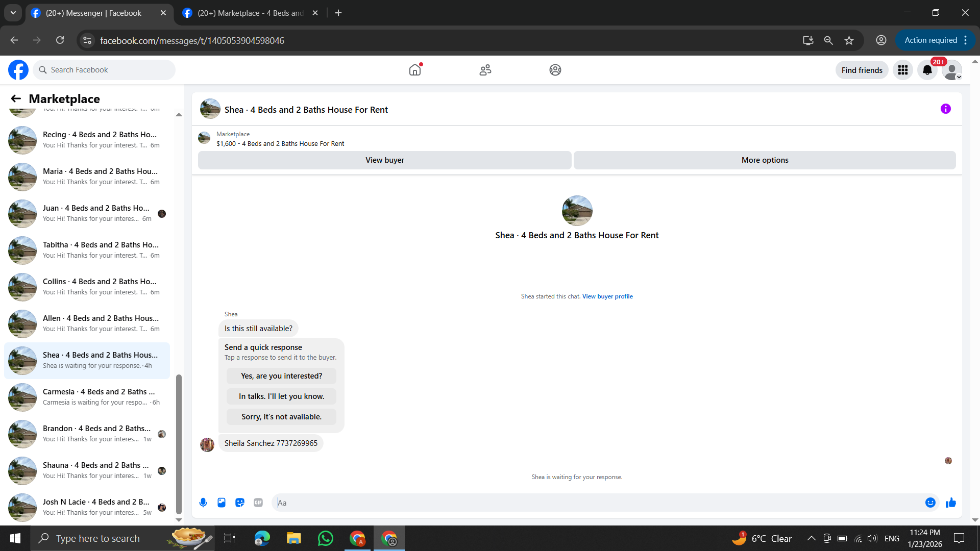The image size is (980, 551).
Task: Click the View buyer button
Action: [384, 160]
